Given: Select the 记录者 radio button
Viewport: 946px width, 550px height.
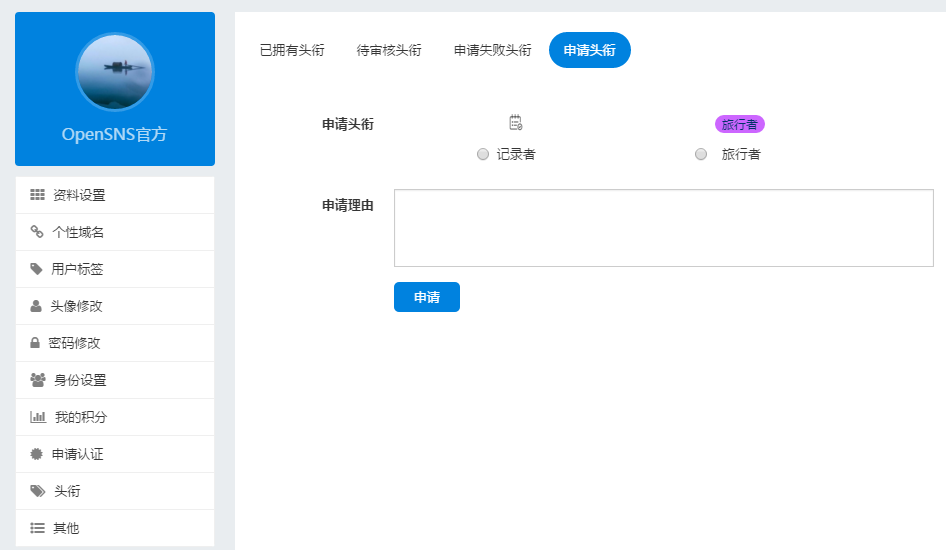Looking at the screenshot, I should [483, 154].
